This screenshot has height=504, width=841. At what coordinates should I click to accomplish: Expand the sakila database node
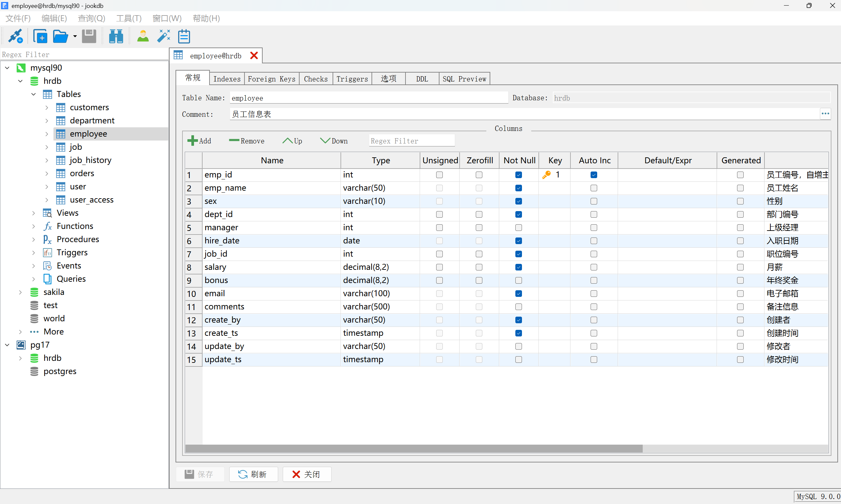(20, 292)
